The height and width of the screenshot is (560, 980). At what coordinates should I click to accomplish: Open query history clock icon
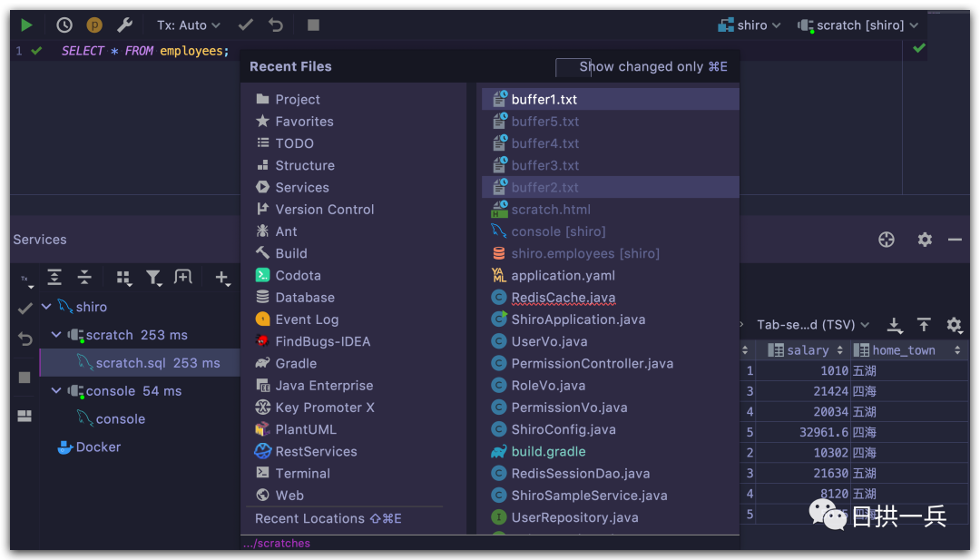tap(64, 25)
